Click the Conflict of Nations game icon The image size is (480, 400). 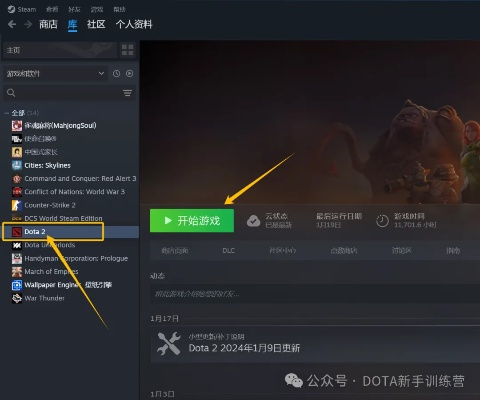(17, 192)
